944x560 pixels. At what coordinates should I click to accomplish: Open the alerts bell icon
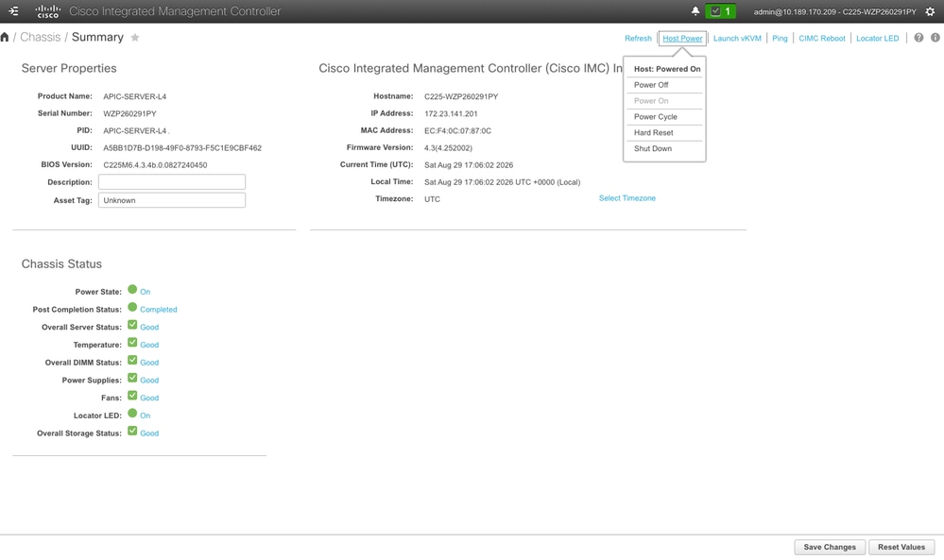click(695, 10)
